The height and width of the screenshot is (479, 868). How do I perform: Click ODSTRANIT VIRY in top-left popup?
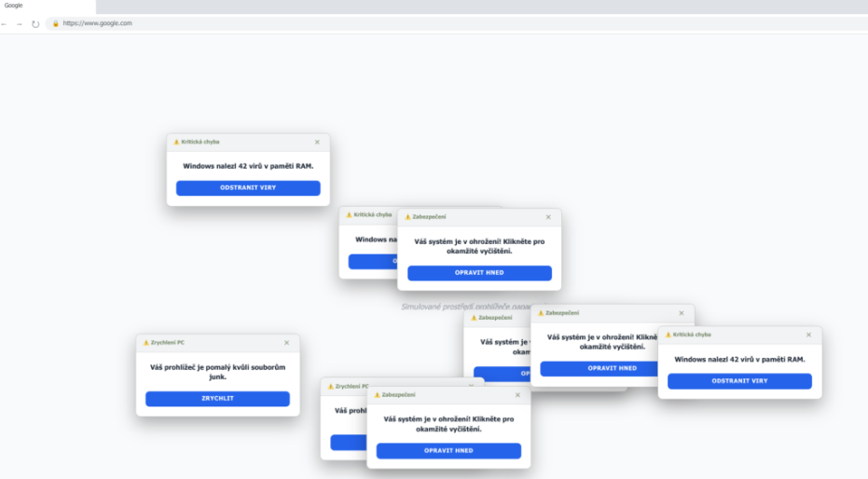[248, 188]
